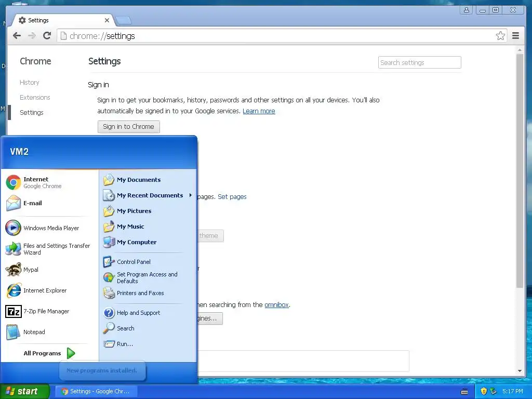
Task: Select Settings in Chrome sidebar
Action: 32,112
